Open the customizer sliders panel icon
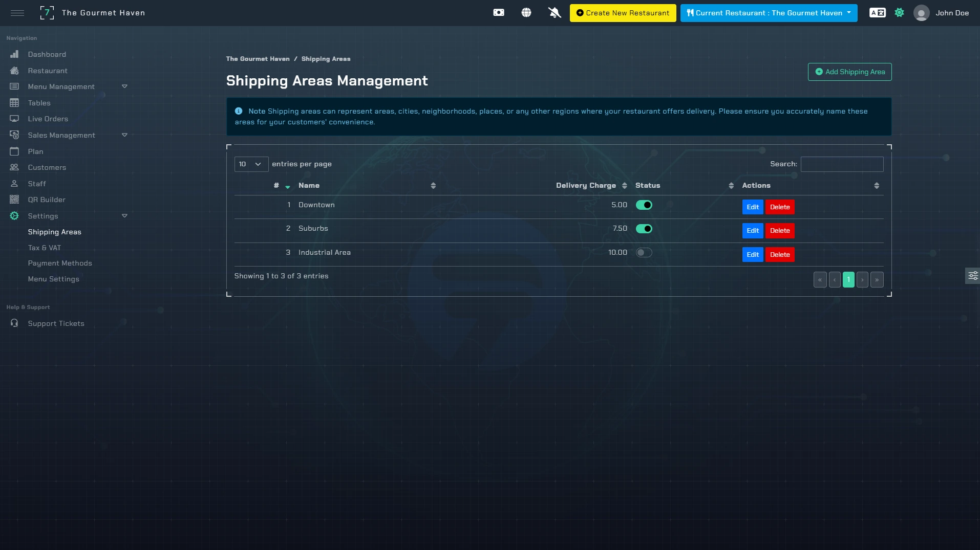 pyautogui.click(x=973, y=276)
